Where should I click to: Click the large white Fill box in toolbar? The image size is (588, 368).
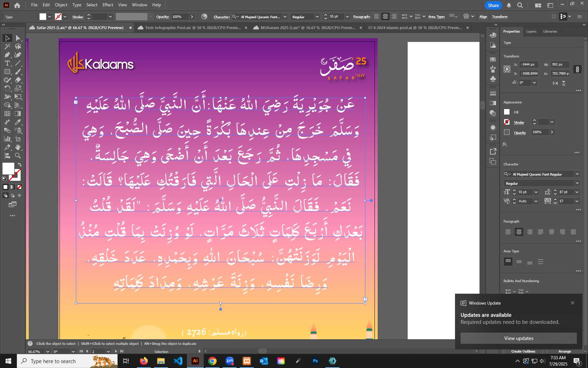8,169
